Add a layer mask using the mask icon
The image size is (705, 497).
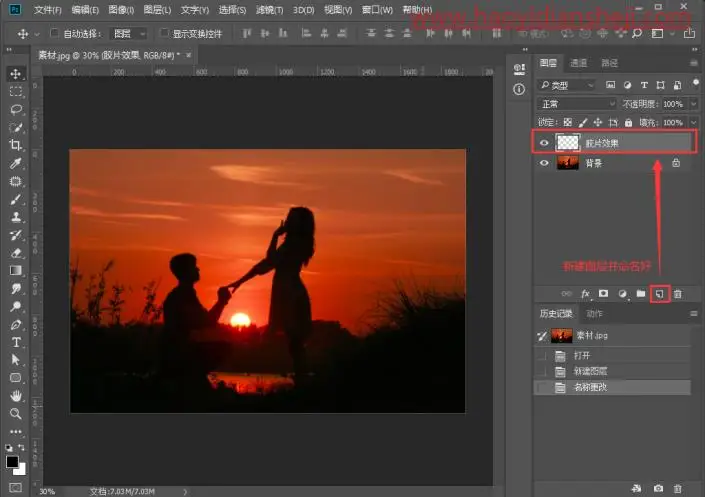[x=603, y=294]
